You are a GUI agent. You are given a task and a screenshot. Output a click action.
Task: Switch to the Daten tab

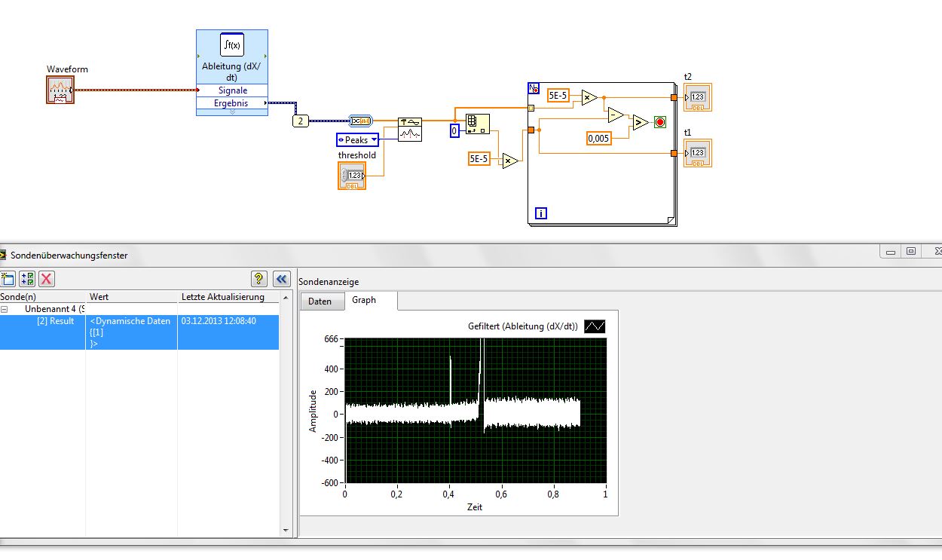coord(320,301)
